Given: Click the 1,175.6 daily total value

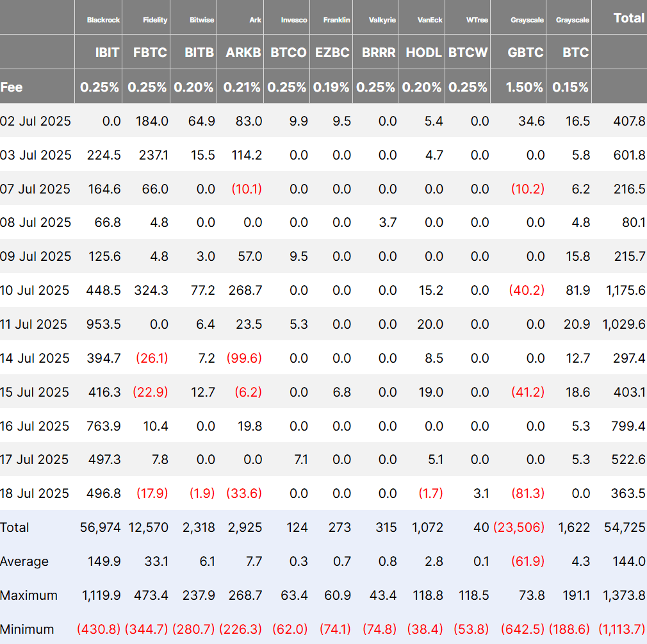Looking at the screenshot, I should 626,290.
